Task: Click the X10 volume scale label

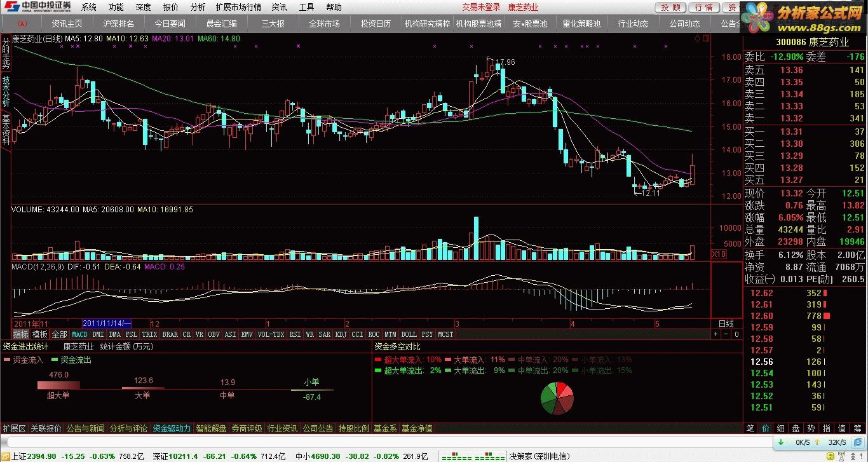Action: [719, 254]
